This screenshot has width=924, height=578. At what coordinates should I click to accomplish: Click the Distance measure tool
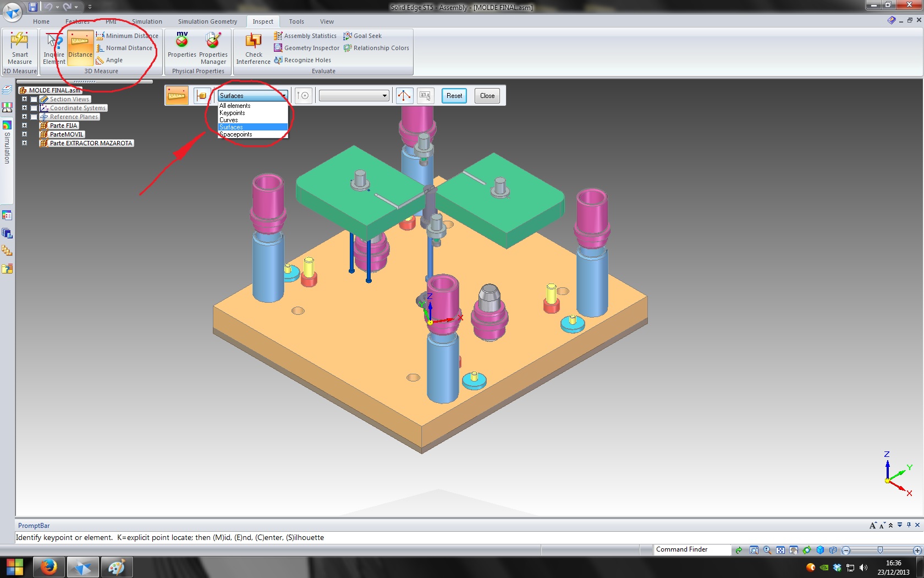80,48
